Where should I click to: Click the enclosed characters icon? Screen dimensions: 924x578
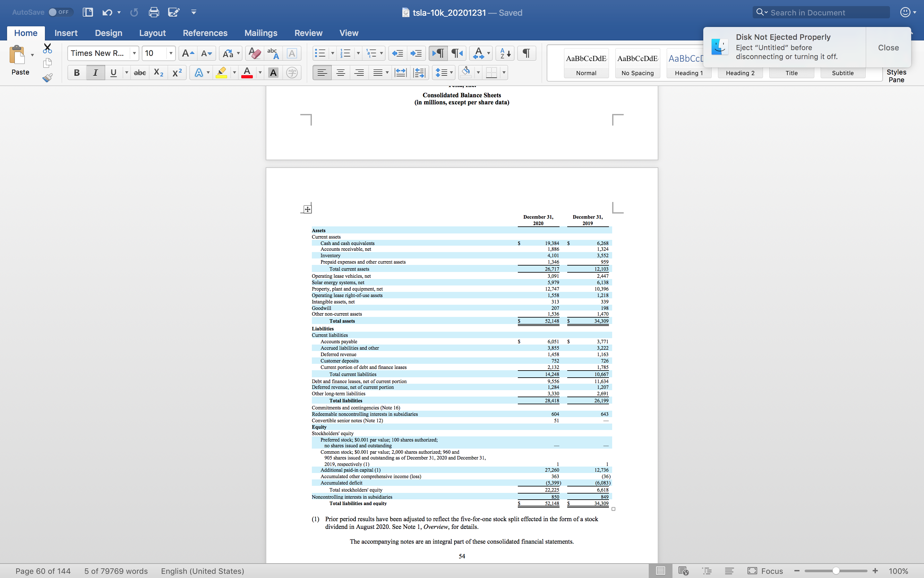point(292,73)
